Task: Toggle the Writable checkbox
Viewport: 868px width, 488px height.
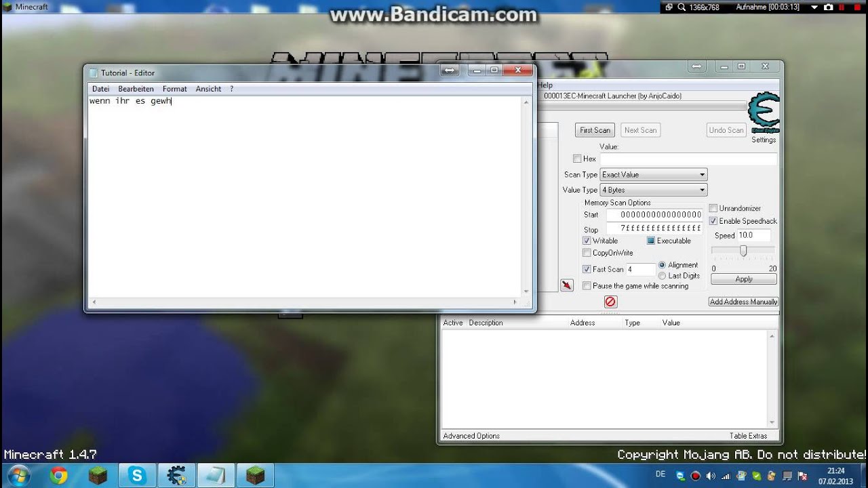Action: (587, 241)
